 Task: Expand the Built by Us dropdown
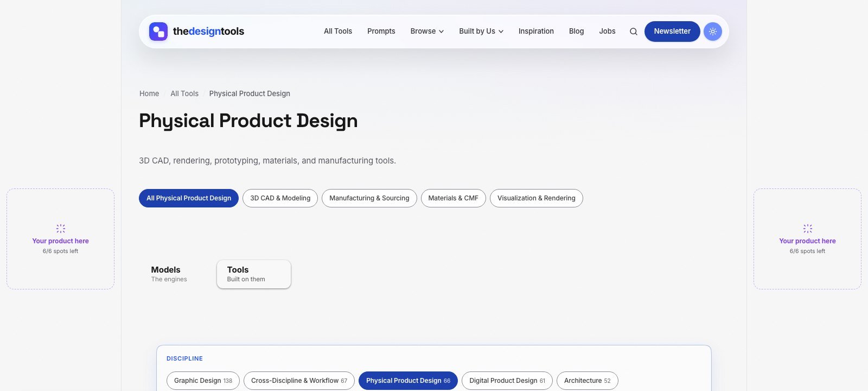click(481, 31)
